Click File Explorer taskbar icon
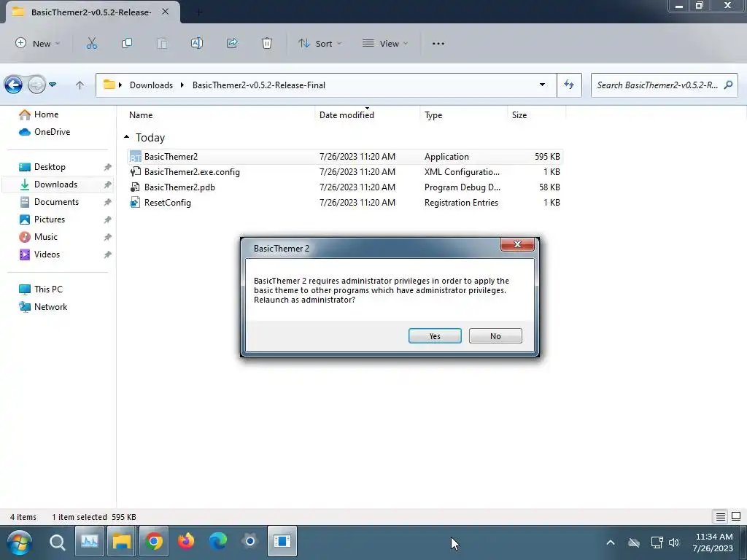The height and width of the screenshot is (560, 747). coord(122,542)
